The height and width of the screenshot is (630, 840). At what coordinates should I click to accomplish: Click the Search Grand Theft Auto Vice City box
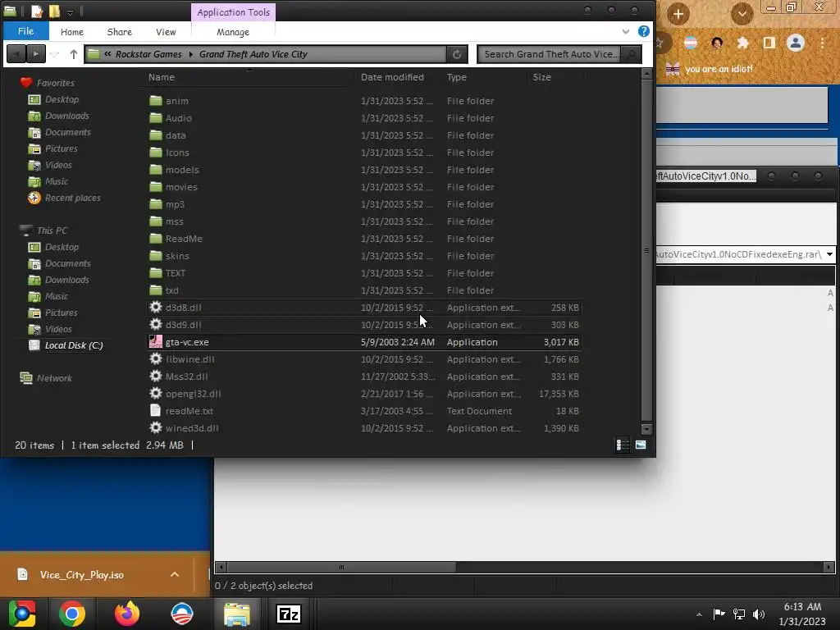[x=549, y=54]
